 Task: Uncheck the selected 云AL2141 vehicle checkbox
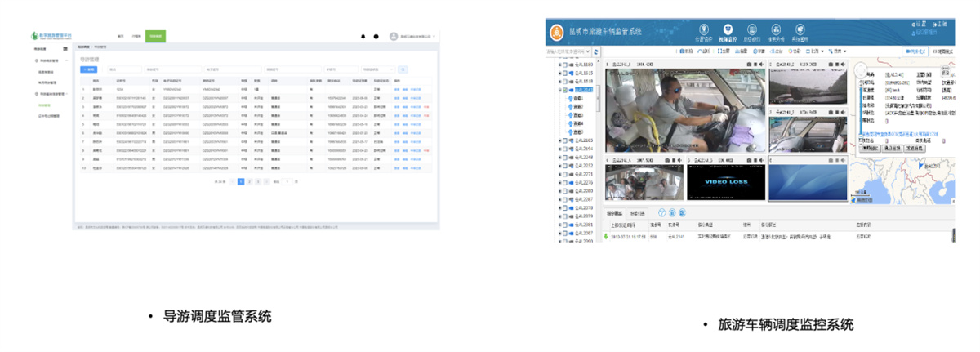pyautogui.click(x=564, y=90)
